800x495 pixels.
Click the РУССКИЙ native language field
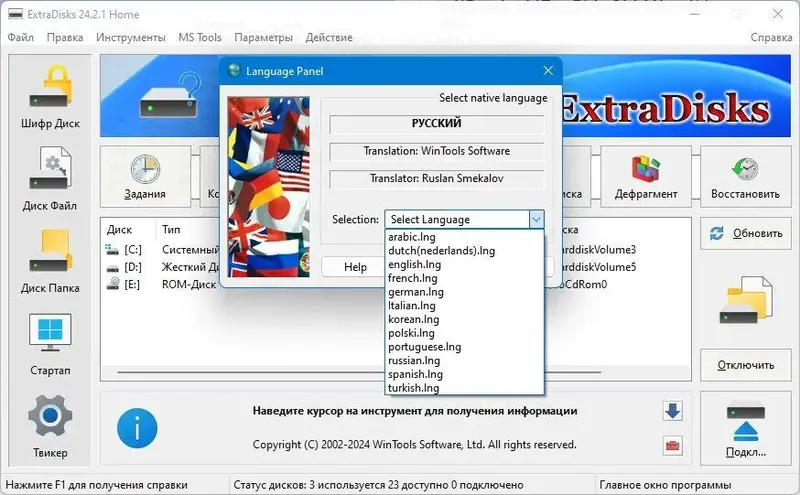pyautogui.click(x=437, y=123)
